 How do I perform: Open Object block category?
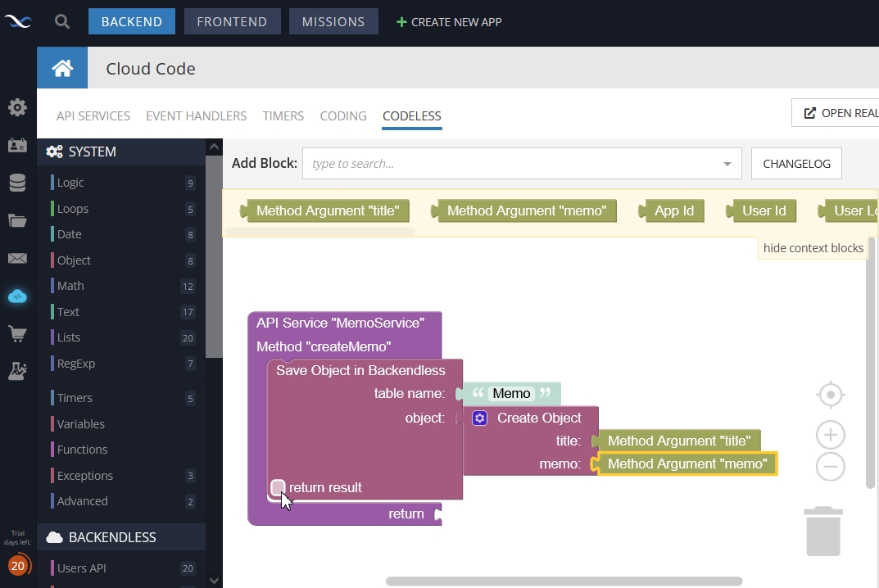coord(122,260)
